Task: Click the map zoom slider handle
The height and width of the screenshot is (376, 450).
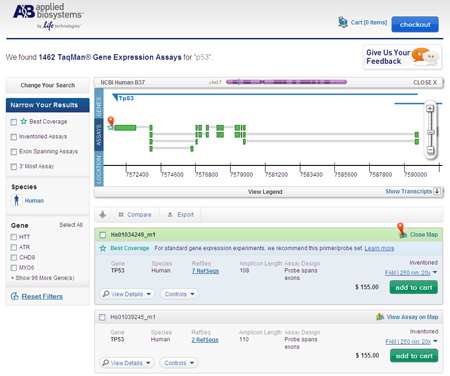Action: pos(430,132)
